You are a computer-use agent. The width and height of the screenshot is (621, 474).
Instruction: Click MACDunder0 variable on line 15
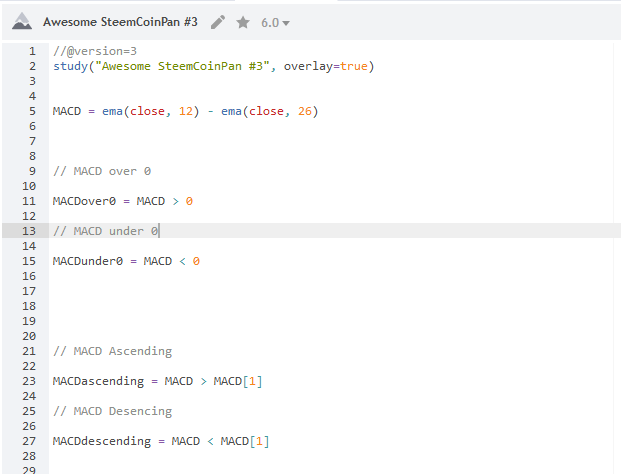pyautogui.click(x=88, y=261)
